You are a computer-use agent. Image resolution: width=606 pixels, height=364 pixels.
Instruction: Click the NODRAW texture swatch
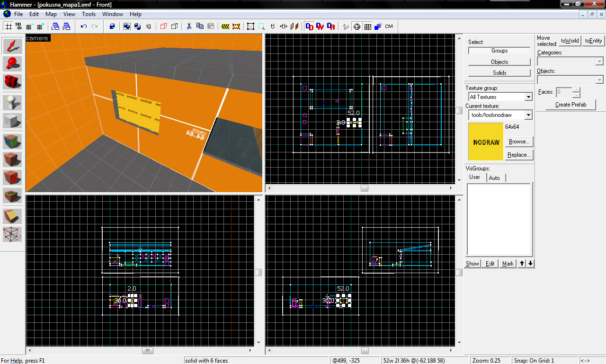pos(485,142)
